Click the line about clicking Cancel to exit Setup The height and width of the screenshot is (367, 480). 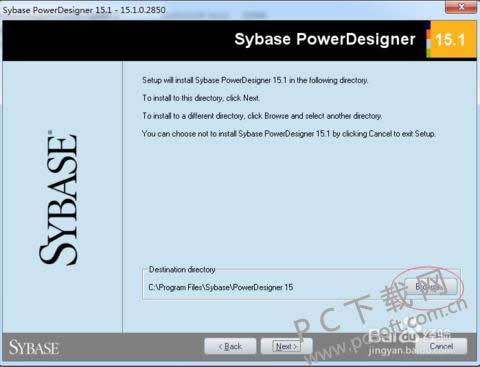289,134
